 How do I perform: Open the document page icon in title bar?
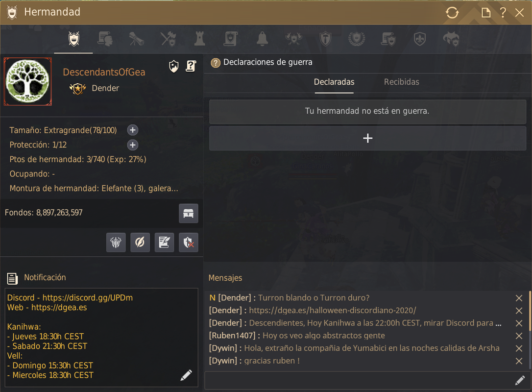point(486,13)
